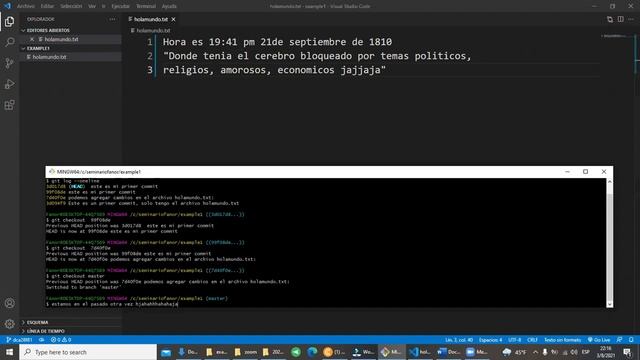Viewport: 640px width, 360px height.
Task: Open the Selección menu
Action: (x=71, y=6)
